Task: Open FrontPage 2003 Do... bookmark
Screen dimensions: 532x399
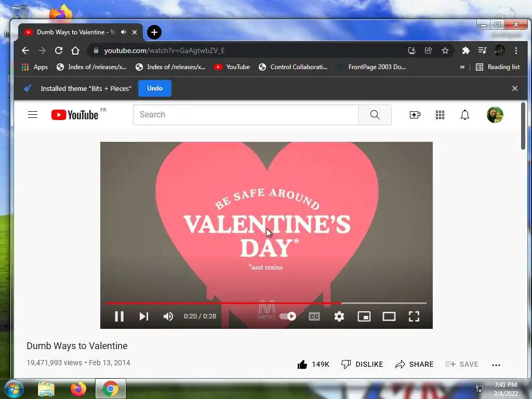Action: pos(371,67)
